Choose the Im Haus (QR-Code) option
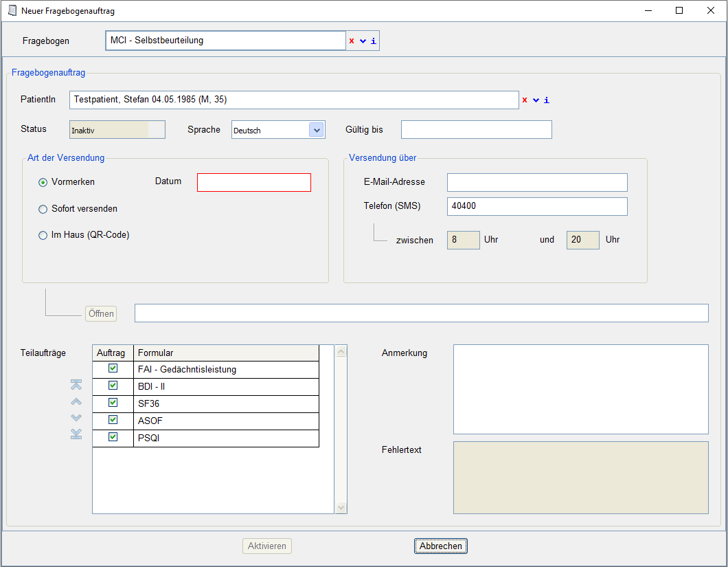This screenshot has height=567, width=728. point(43,235)
